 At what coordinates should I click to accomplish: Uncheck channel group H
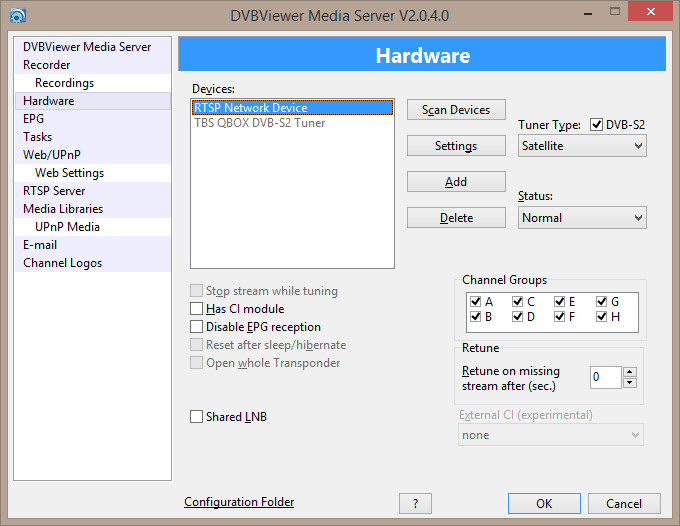pos(602,317)
